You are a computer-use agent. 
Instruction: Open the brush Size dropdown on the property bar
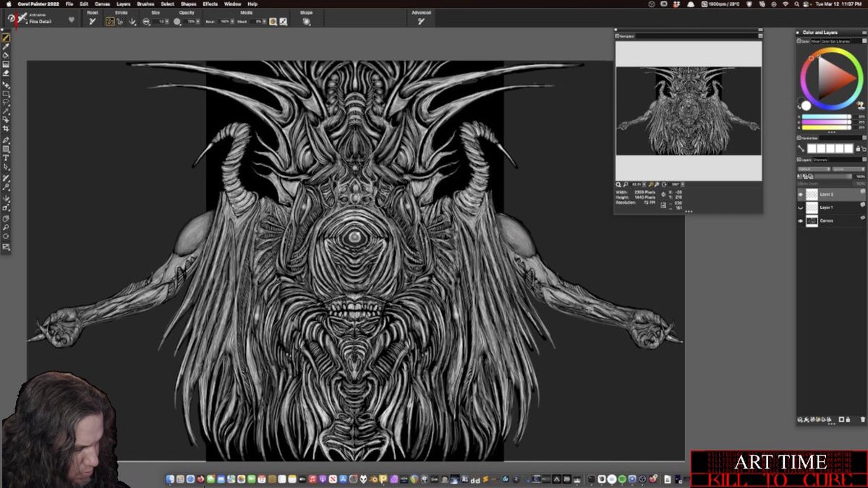[167, 21]
